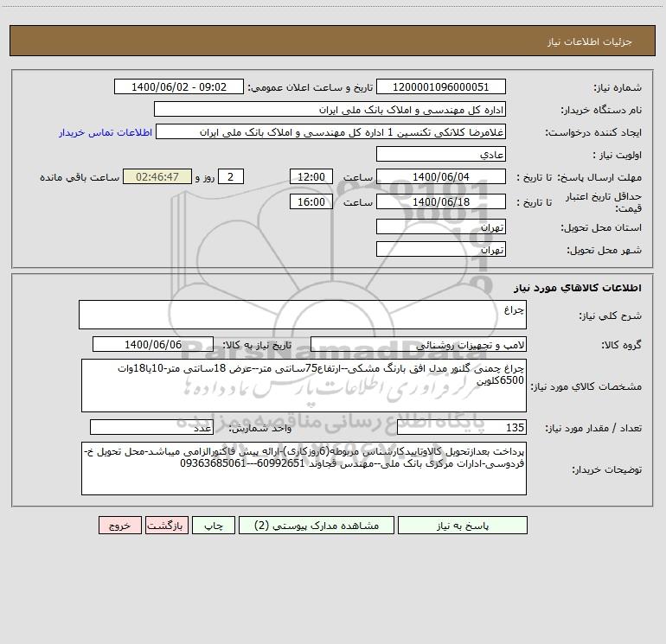
Task: Click the بازگشت back button
Action: 166,526
